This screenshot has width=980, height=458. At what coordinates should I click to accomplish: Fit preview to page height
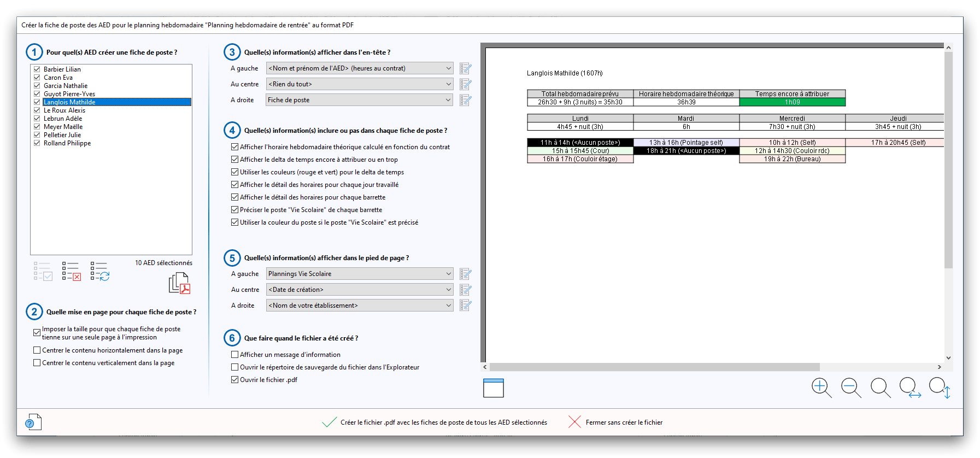[x=940, y=387]
